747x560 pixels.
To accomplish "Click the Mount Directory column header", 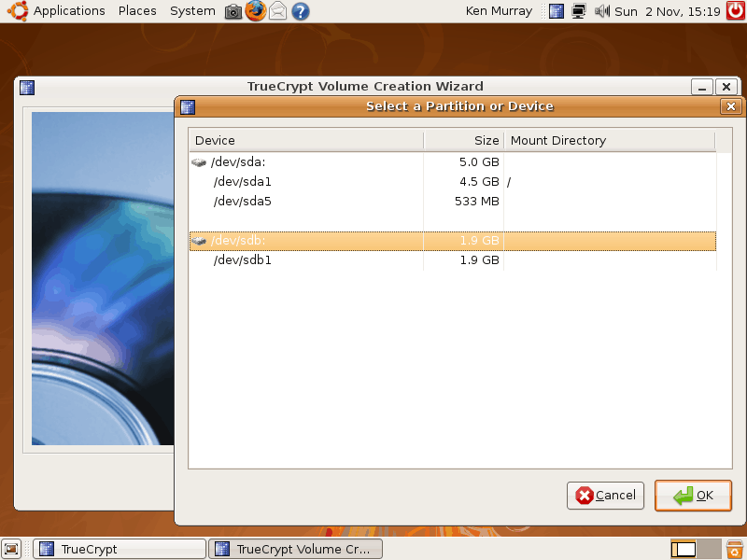I will pos(610,141).
